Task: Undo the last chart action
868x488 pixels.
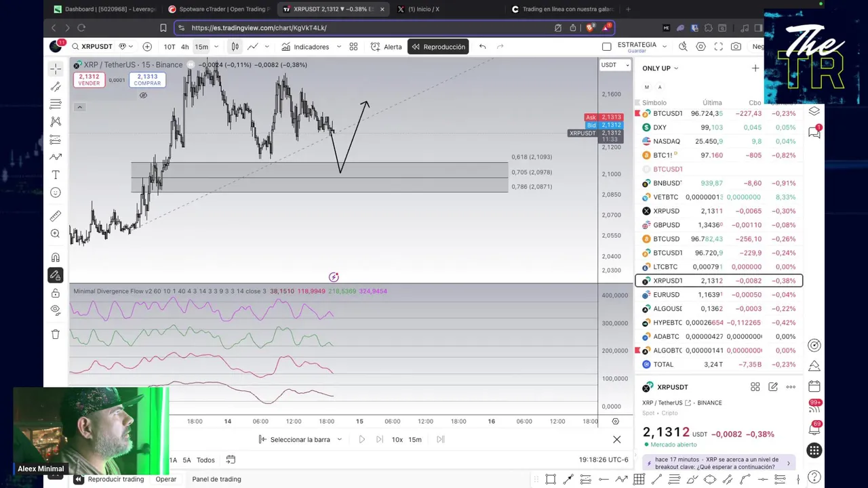Action: pyautogui.click(x=482, y=47)
